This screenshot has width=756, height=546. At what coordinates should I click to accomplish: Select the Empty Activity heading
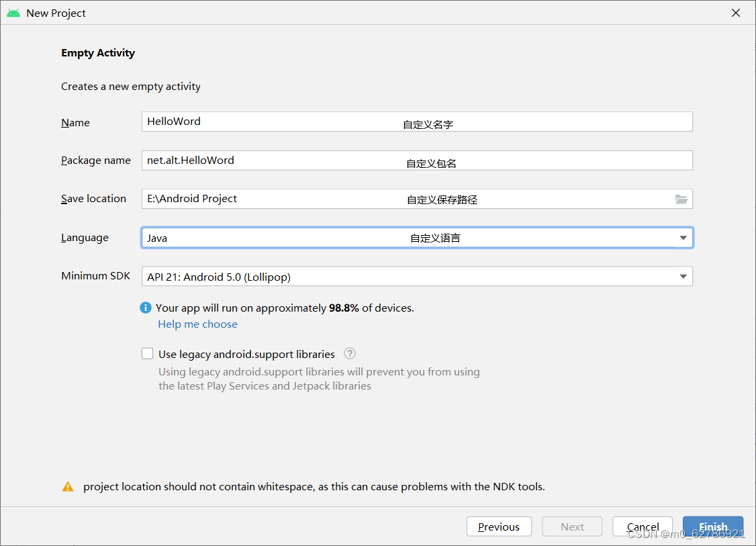(x=98, y=52)
